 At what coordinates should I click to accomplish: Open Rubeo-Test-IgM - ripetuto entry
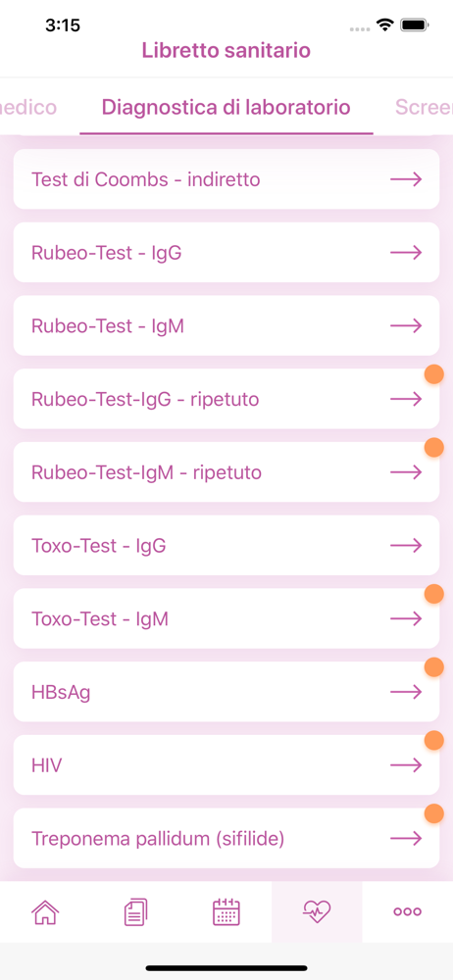pyautogui.click(x=226, y=472)
